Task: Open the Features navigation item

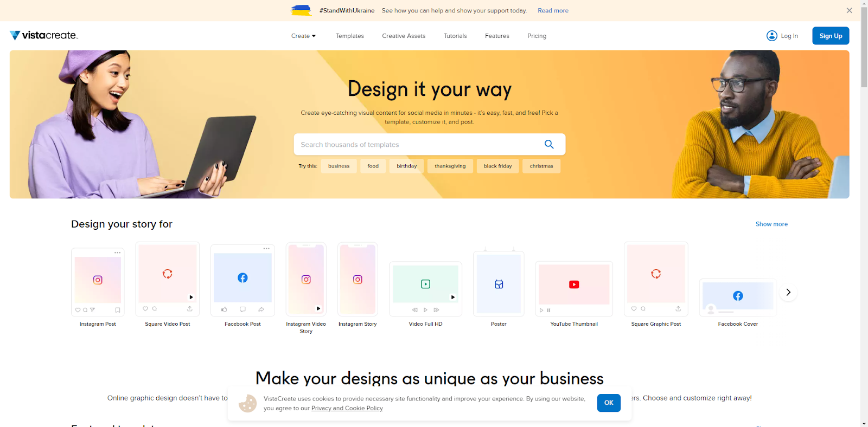Action: pyautogui.click(x=497, y=36)
